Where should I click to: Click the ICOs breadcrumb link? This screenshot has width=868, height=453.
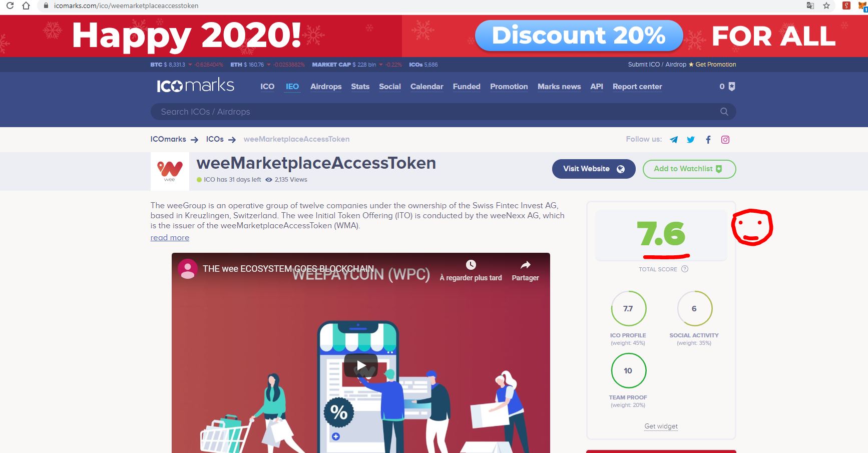point(215,139)
